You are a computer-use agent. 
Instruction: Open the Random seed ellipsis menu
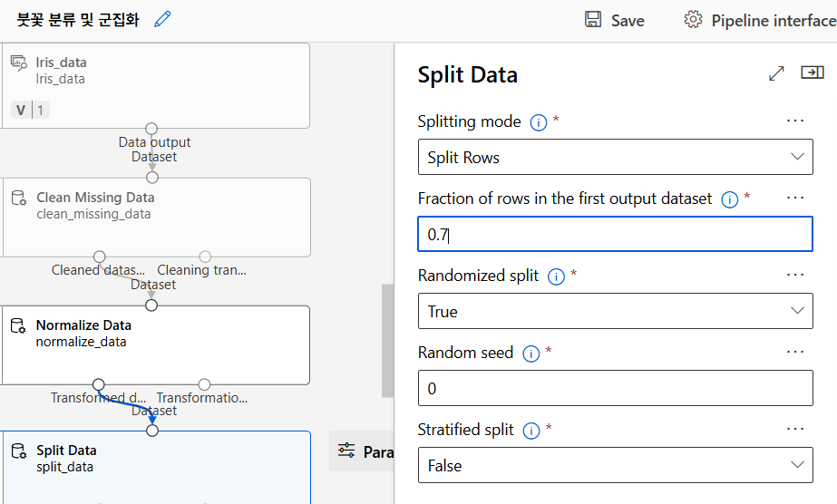pyautogui.click(x=795, y=352)
